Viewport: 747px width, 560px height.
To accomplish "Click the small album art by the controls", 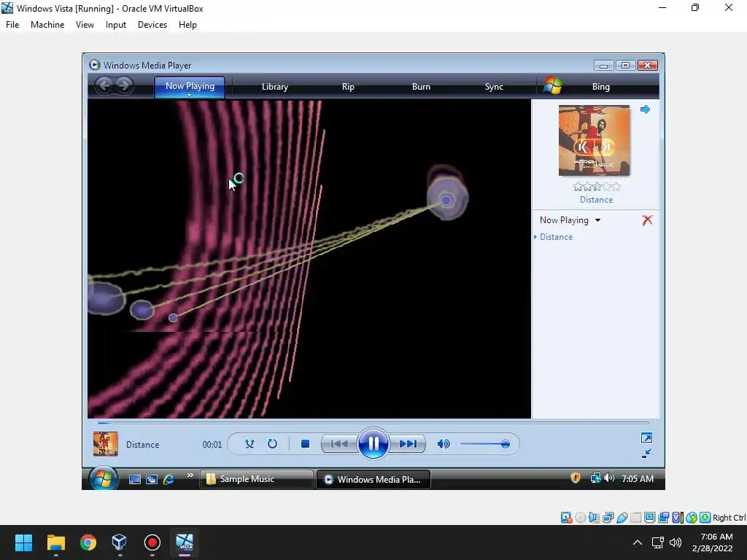I will click(105, 444).
